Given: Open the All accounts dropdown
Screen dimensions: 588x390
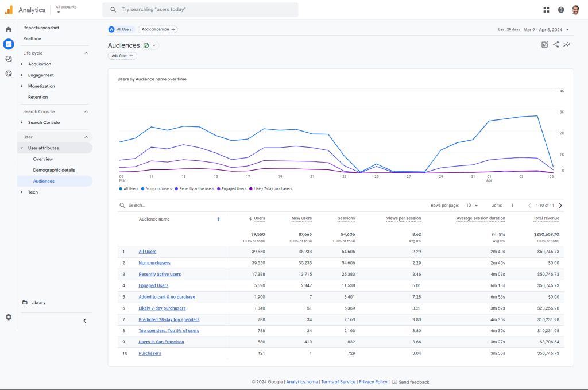Looking at the screenshot, I should pos(66,9).
